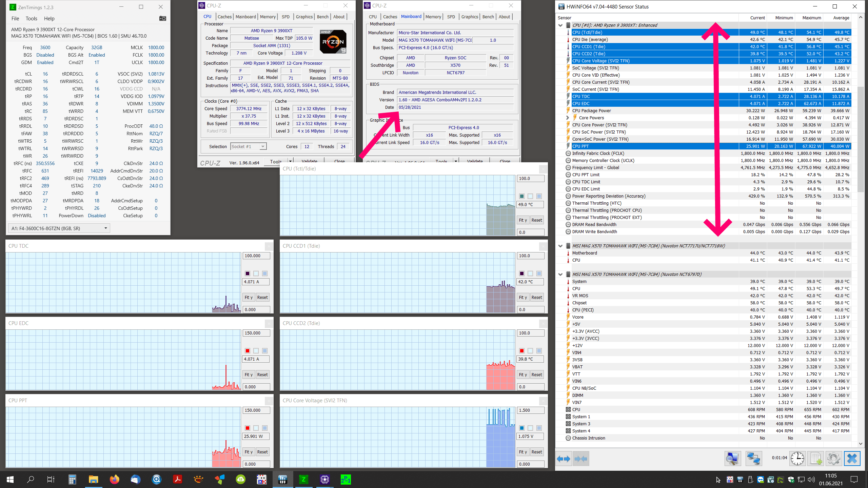
Task: Click the logging start sheet icon
Action: 816,459
